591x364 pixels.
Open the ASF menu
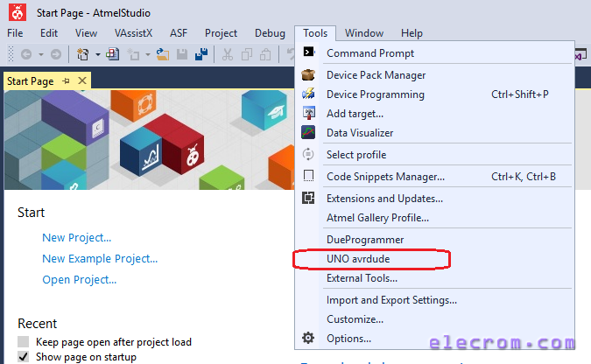(179, 33)
